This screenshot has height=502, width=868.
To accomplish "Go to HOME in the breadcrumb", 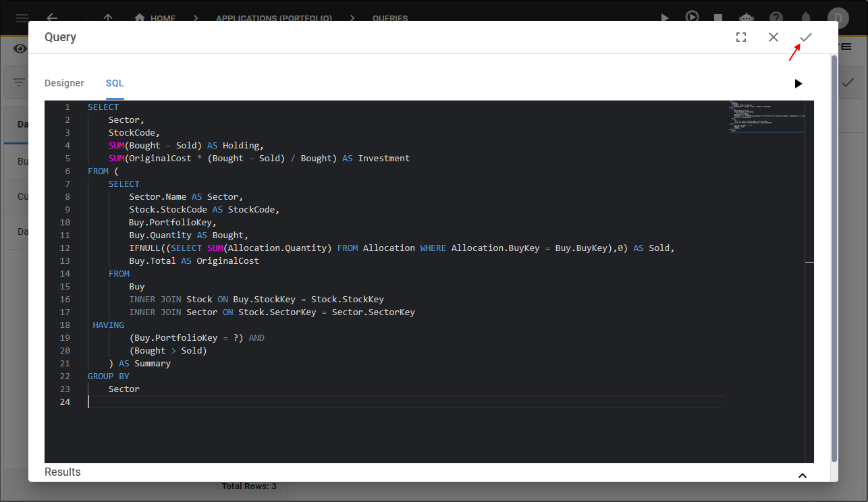I will point(155,18).
